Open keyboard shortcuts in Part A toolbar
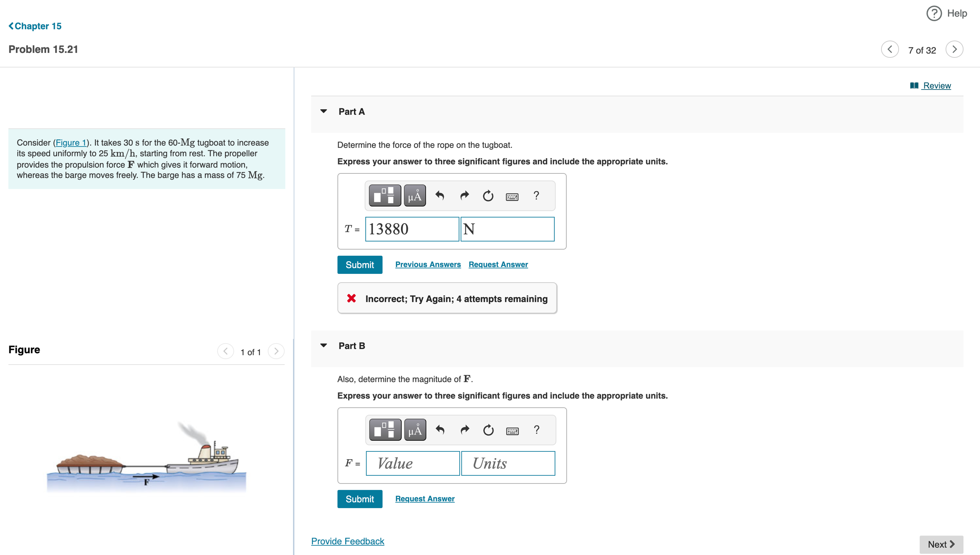The image size is (980, 555). [x=512, y=196]
